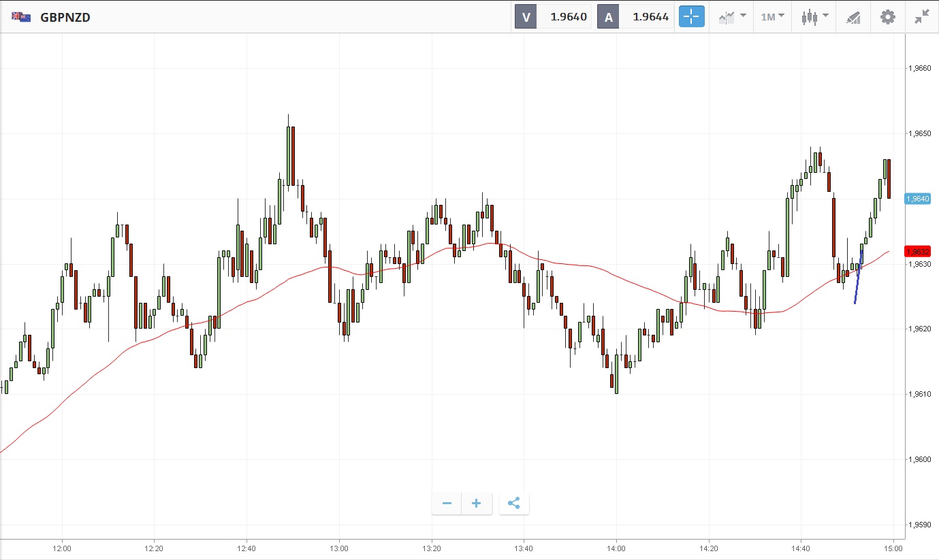Click the blue 1,9640 current price tag
939x560 pixels.
(917, 199)
